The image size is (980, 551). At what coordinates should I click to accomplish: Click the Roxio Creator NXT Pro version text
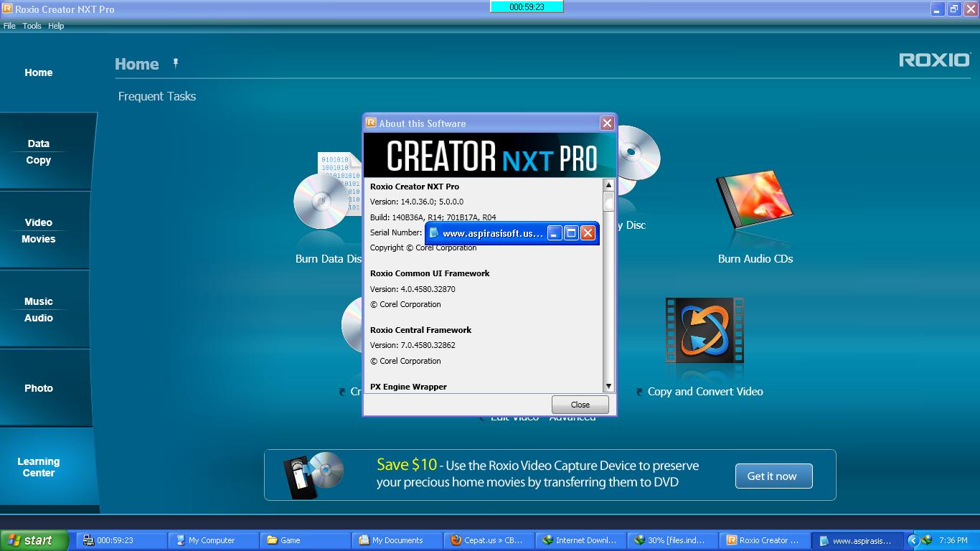pyautogui.click(x=417, y=202)
